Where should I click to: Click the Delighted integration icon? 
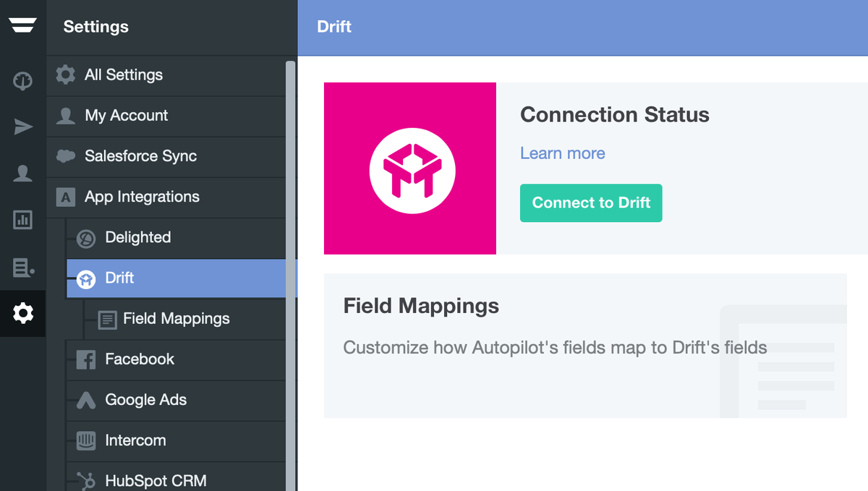point(85,237)
